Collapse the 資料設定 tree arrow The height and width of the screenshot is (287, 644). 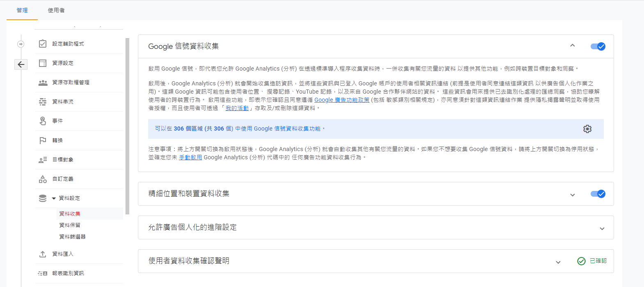tap(54, 198)
